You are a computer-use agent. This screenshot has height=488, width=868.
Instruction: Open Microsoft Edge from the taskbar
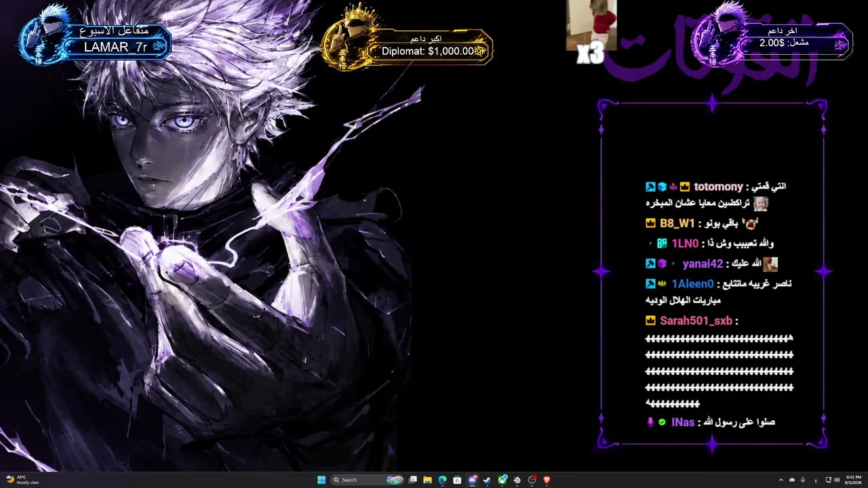tap(443, 480)
